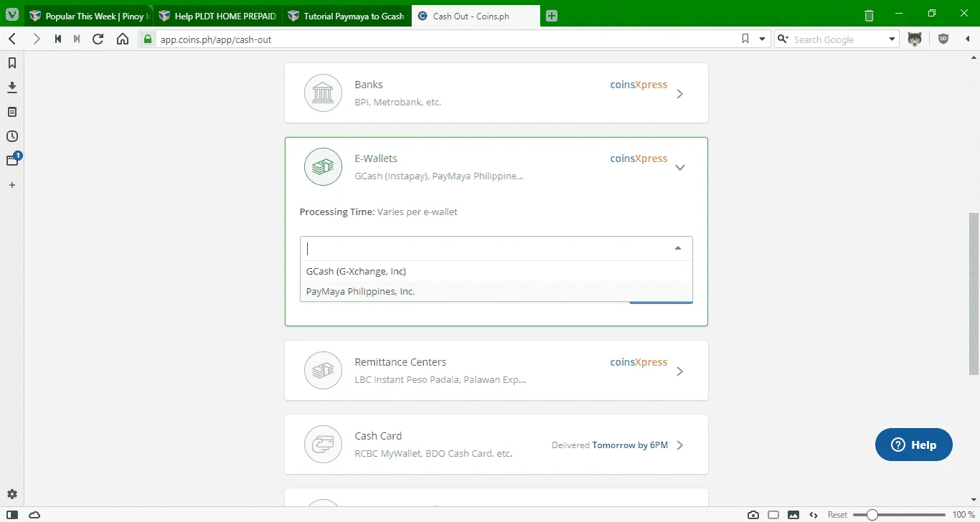Click the Banks building icon
980x522 pixels.
[323, 93]
